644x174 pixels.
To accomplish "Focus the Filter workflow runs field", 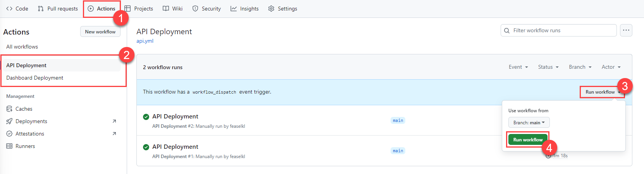I will (x=562, y=30).
